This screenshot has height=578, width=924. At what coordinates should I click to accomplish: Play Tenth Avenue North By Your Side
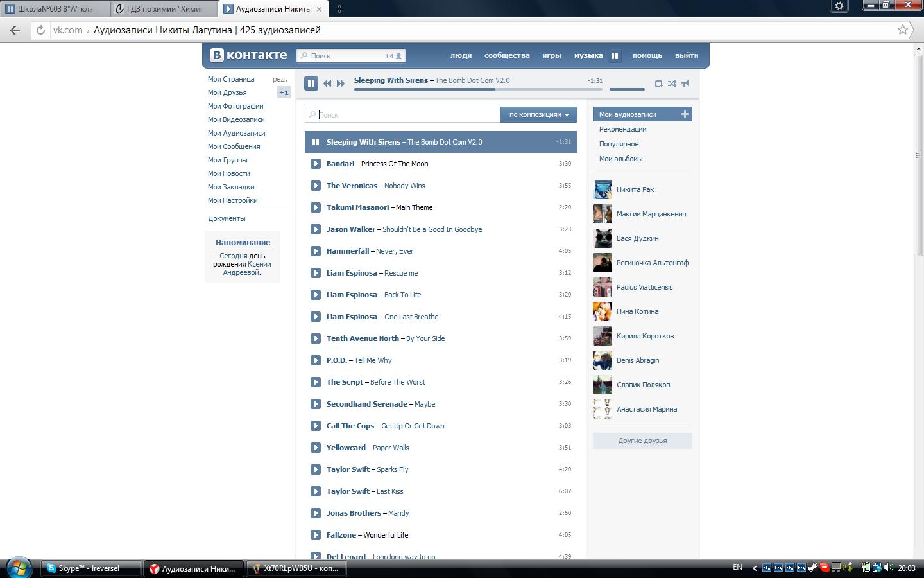tap(316, 338)
